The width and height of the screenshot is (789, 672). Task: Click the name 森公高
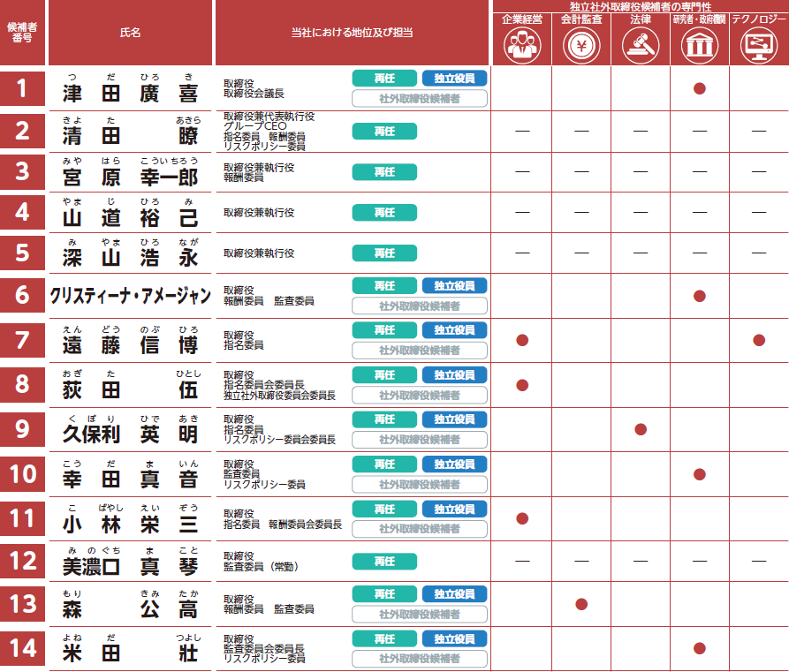coord(131,609)
